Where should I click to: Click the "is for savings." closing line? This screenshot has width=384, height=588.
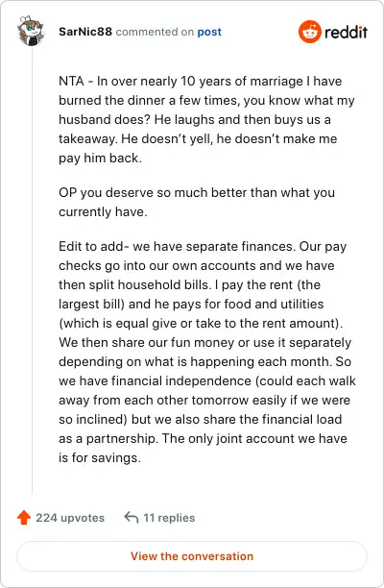click(x=100, y=457)
